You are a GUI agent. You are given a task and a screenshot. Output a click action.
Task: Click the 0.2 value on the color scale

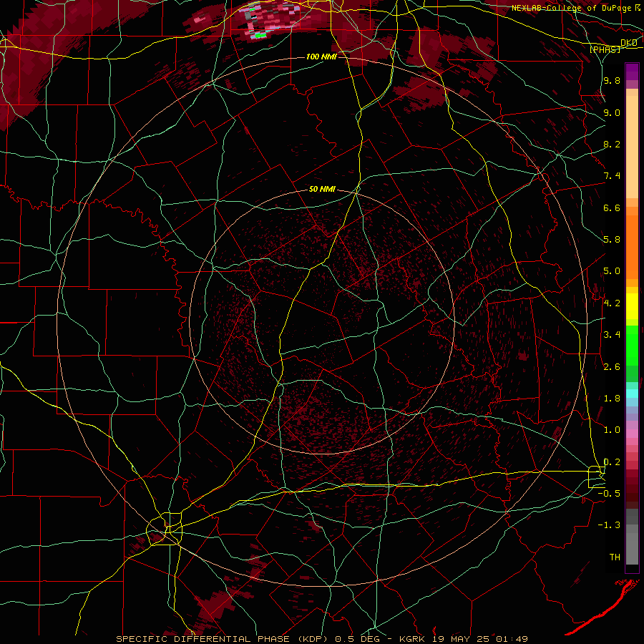tap(612, 462)
